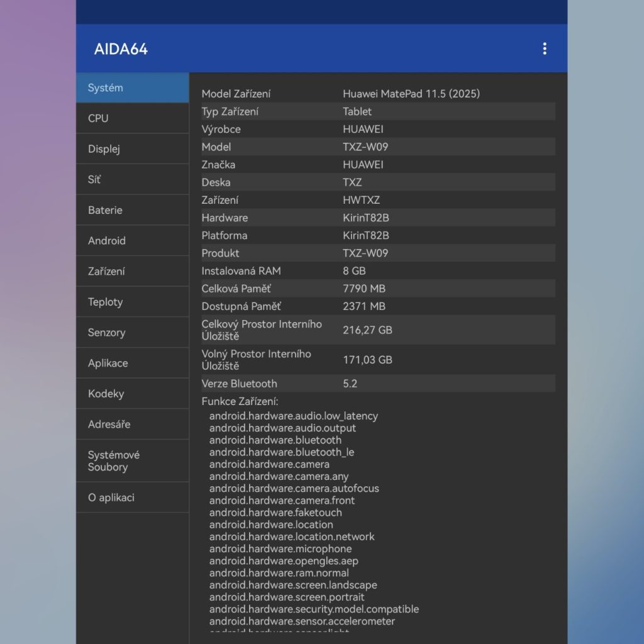Tap the Hardware KirinT82B row
The height and width of the screenshot is (644, 644).
point(377,218)
